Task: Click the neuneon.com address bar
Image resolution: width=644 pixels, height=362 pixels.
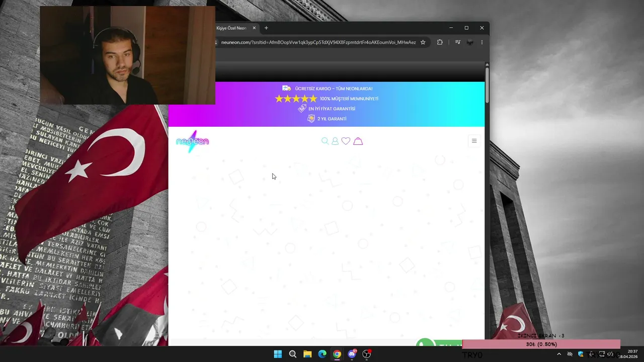Action: click(318, 42)
